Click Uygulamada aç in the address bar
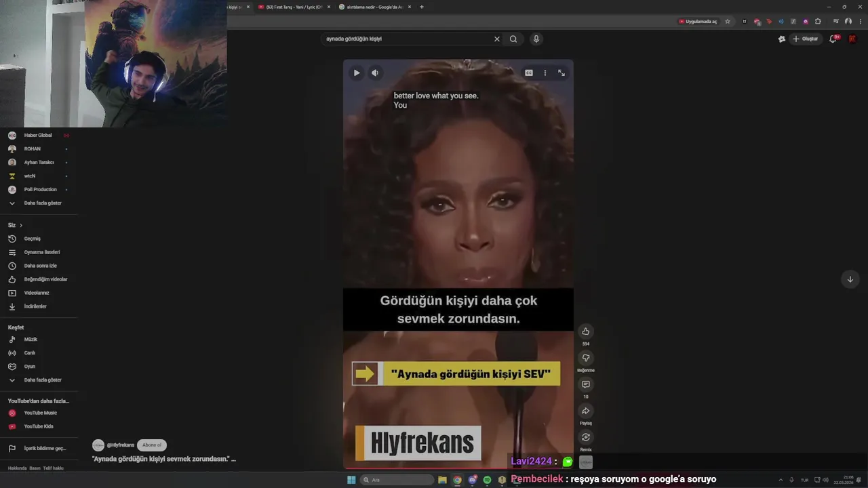868x488 pixels. click(x=698, y=22)
